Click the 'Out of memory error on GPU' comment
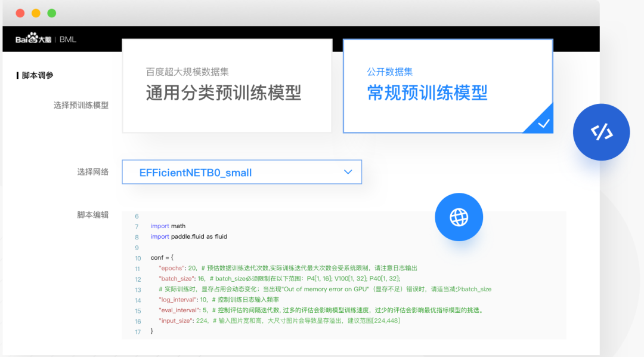This screenshot has width=644, height=357. coord(326,289)
